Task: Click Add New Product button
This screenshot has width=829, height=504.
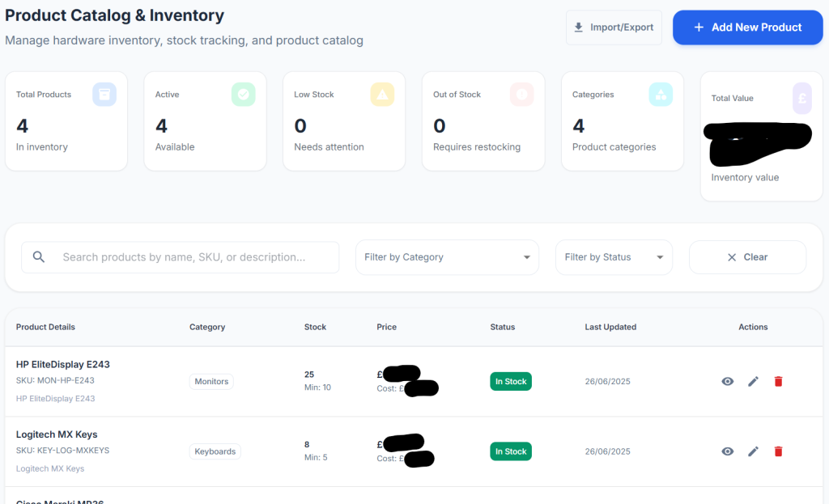Action: 747,28
